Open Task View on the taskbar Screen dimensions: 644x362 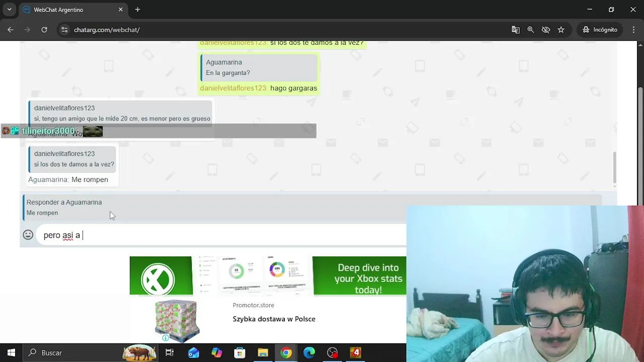coord(170,352)
